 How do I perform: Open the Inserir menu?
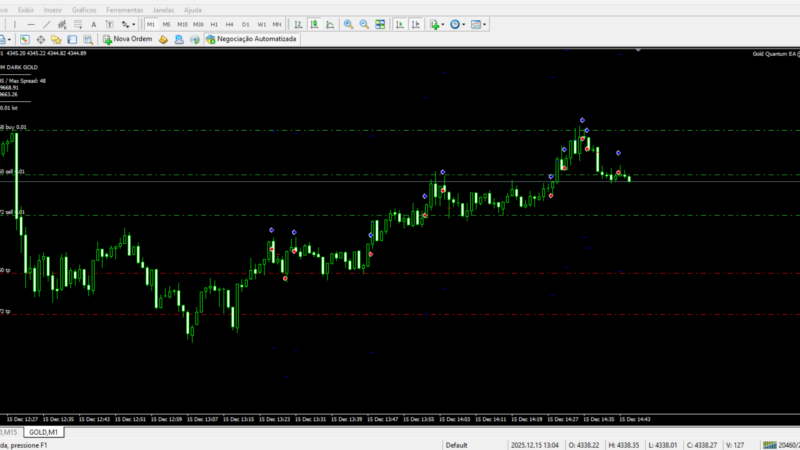[53, 10]
